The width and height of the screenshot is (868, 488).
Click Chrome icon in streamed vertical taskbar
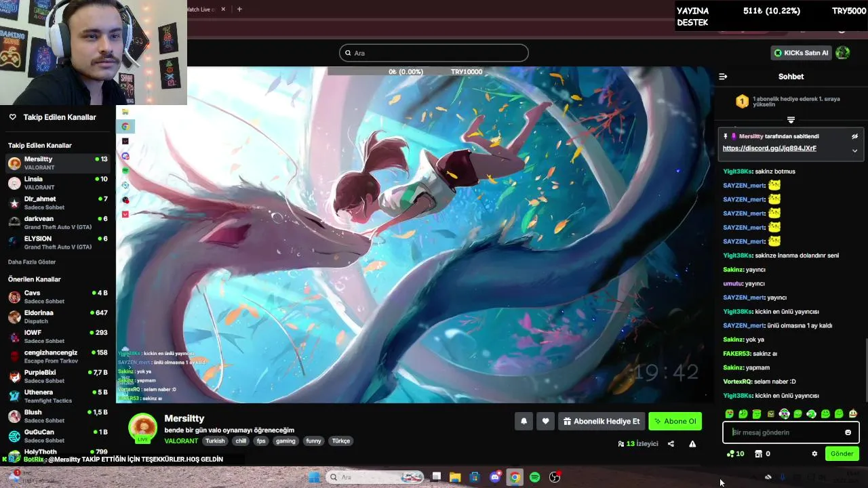click(x=125, y=126)
